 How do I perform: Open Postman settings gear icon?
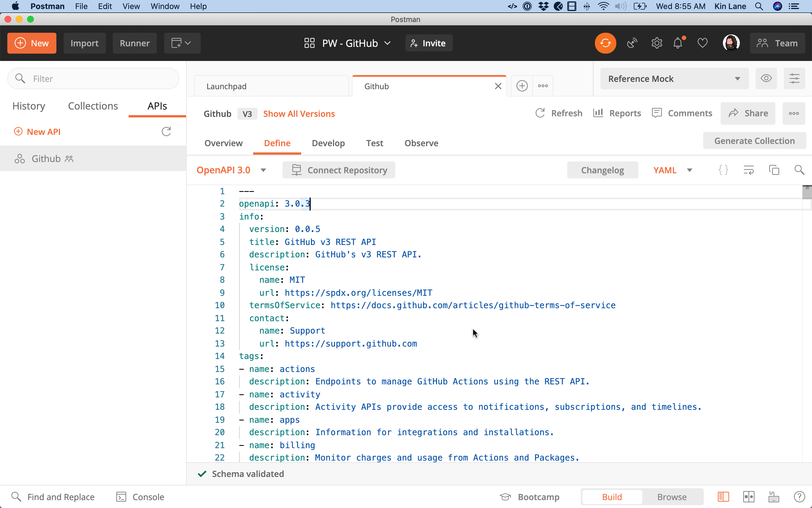pyautogui.click(x=657, y=43)
